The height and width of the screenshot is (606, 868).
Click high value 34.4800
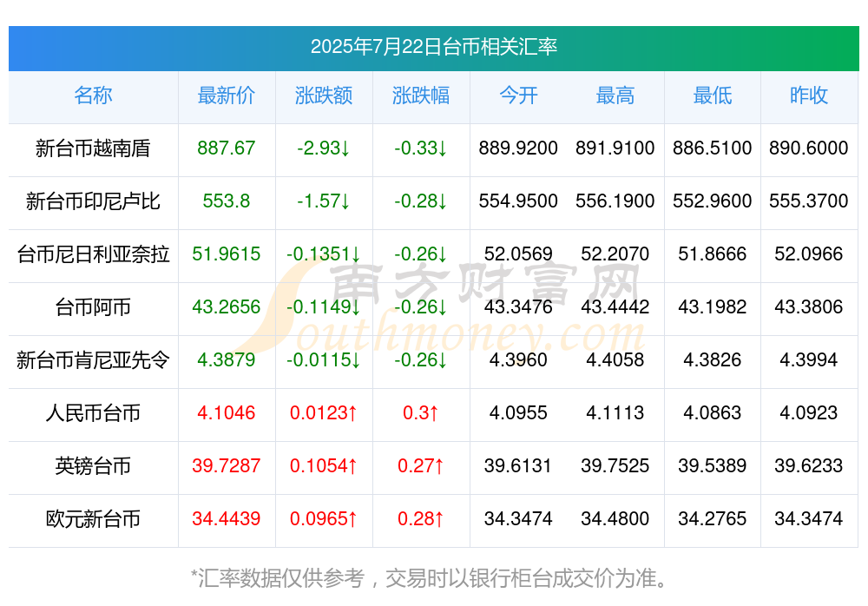(x=615, y=519)
